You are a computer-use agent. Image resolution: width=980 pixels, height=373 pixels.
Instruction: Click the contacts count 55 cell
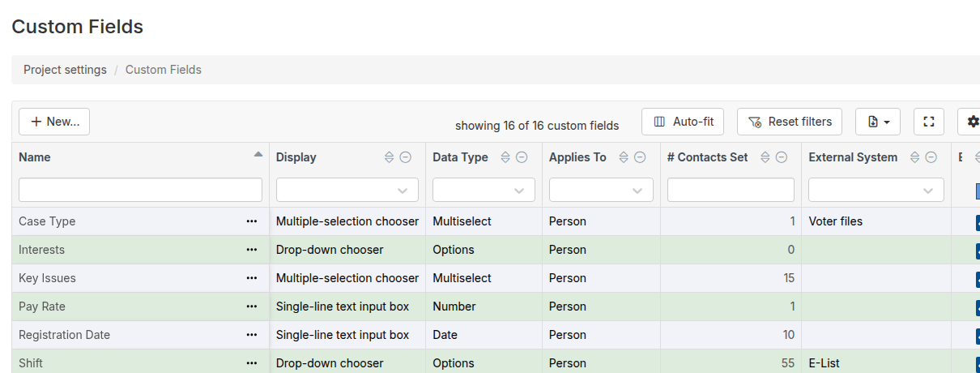point(731,362)
